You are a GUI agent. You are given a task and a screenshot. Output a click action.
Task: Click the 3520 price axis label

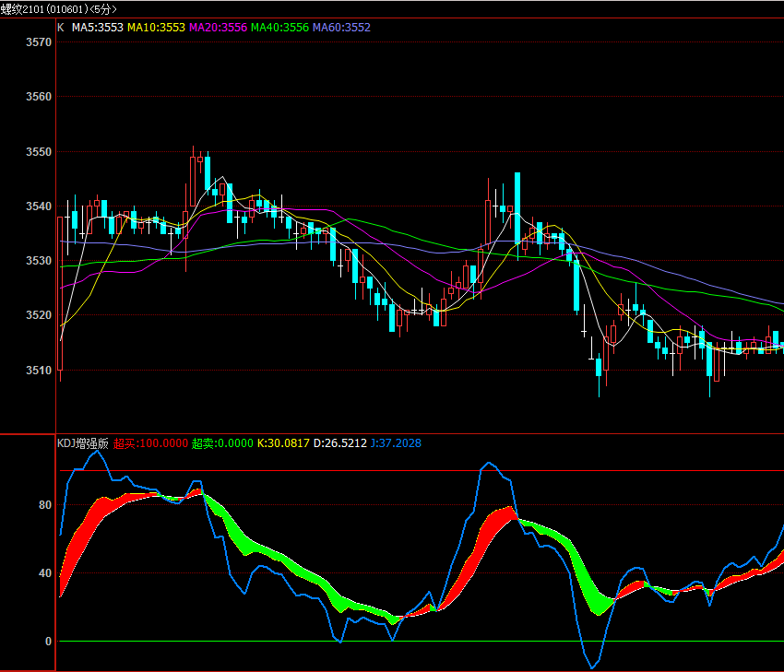[x=39, y=315]
